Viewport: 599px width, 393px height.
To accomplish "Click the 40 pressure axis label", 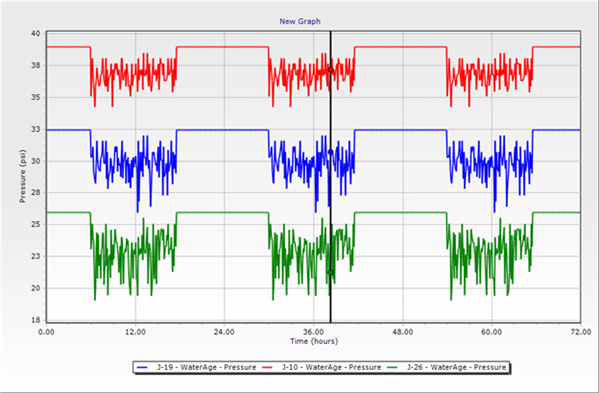I will [x=36, y=34].
